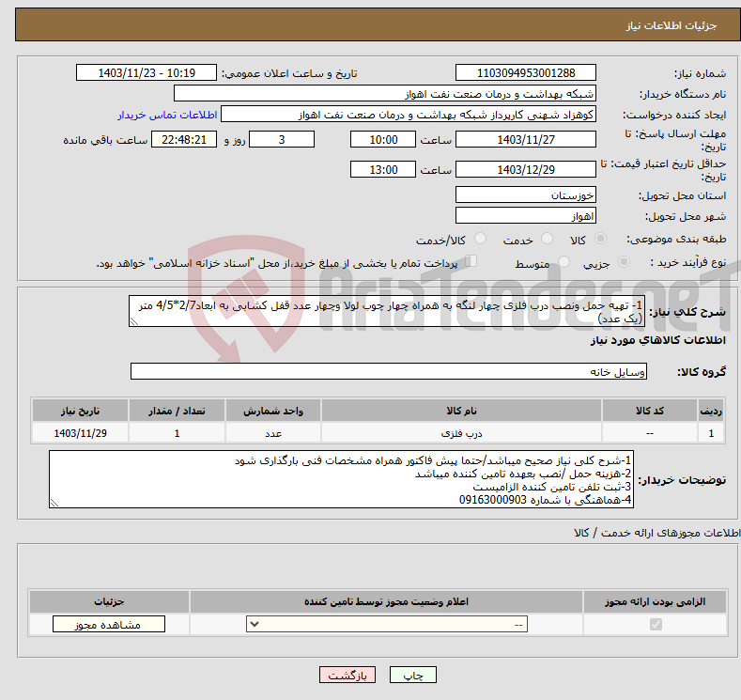Open the اعلام وضعیت مجوز dropdown
Viewport: 741px width, 700px height.
(387, 625)
